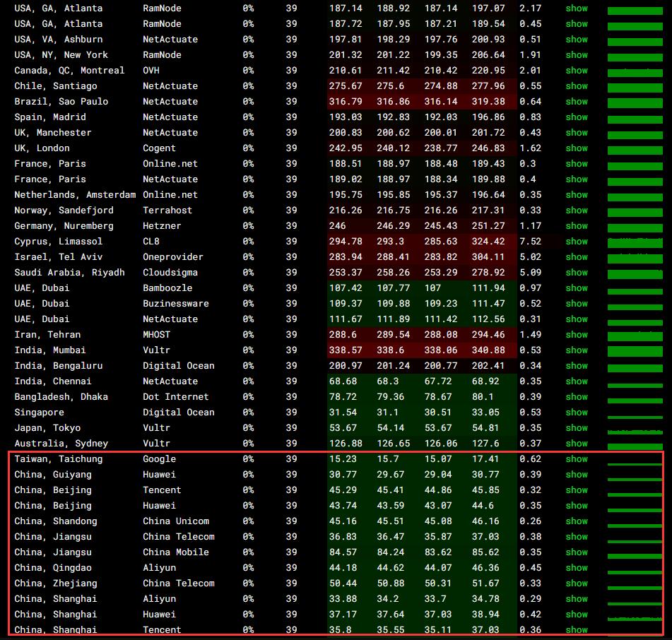
Task: Open "show" for China, Jiangsu China Mobile
Action: pyautogui.click(x=577, y=552)
